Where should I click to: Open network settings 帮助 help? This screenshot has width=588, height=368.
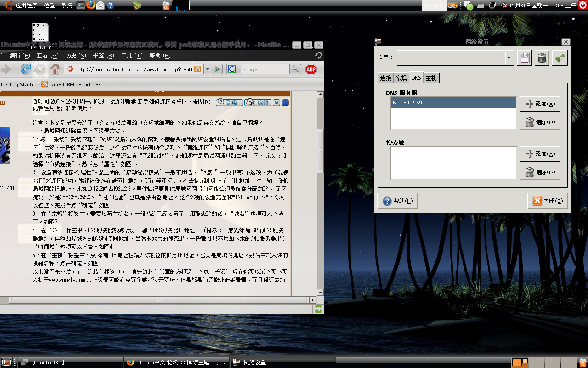[x=398, y=201]
